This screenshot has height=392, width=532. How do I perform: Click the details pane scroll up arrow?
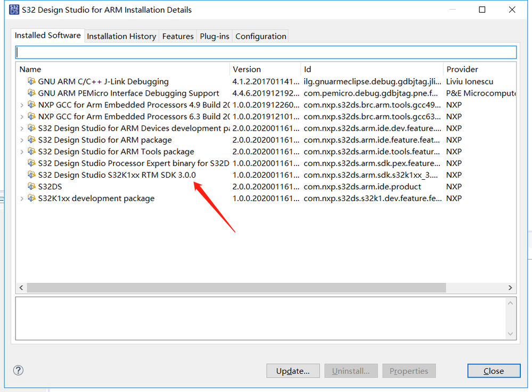point(510,303)
